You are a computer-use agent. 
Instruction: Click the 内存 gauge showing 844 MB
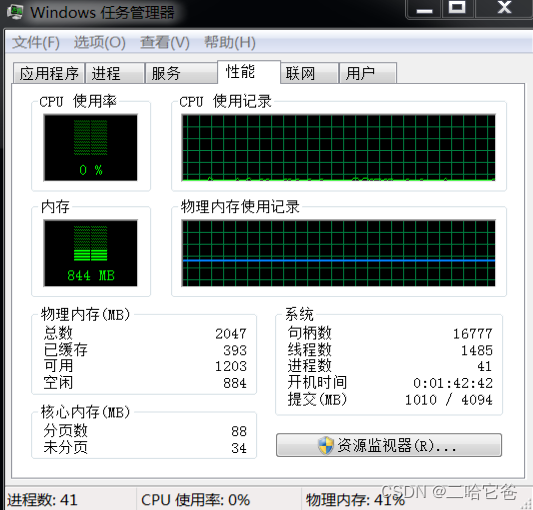(90, 253)
